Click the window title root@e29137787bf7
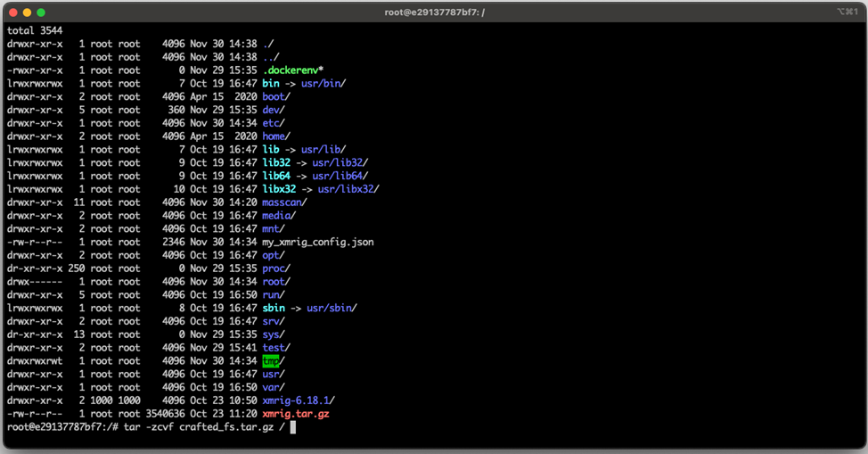Viewport: 868px width, 454px height. (x=435, y=12)
